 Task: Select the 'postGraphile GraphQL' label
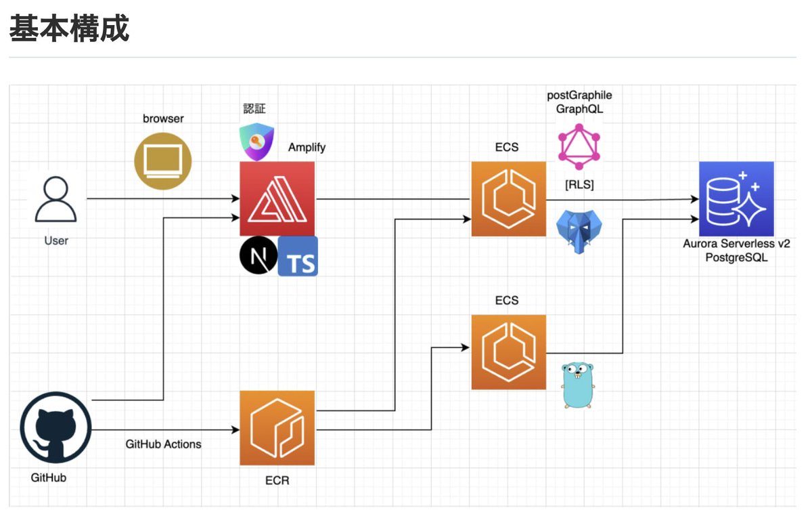click(579, 102)
